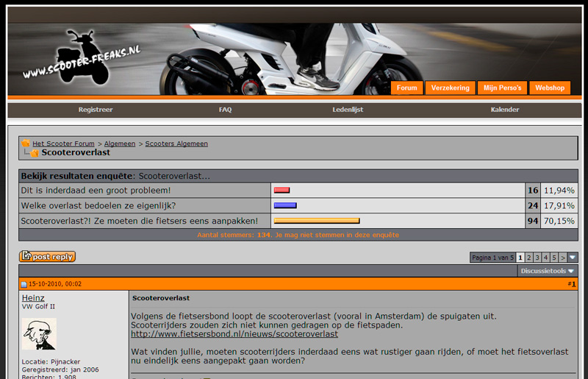Select poll option 'Dit is inderdaad een groot probleem!'
The image size is (588, 379).
(x=96, y=191)
